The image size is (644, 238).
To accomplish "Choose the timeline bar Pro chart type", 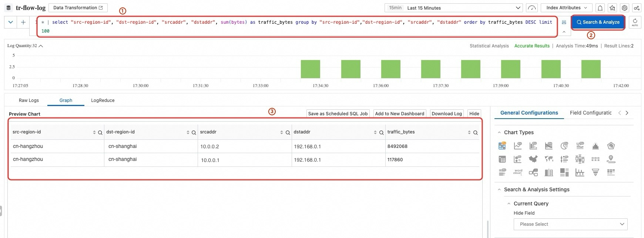I will pos(564,159).
